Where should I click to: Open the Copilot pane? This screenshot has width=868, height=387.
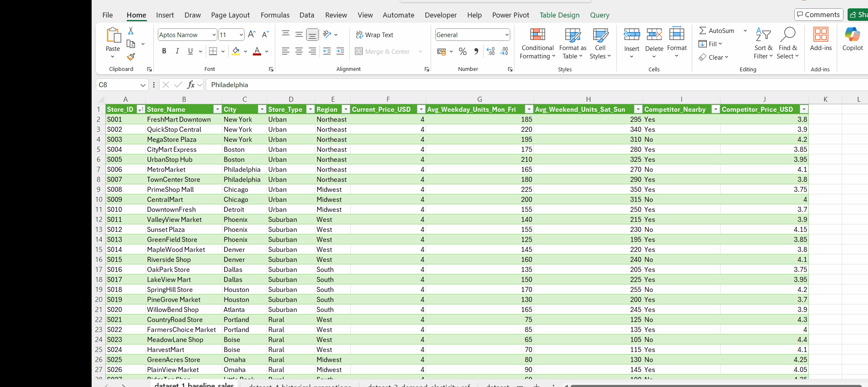click(x=852, y=40)
